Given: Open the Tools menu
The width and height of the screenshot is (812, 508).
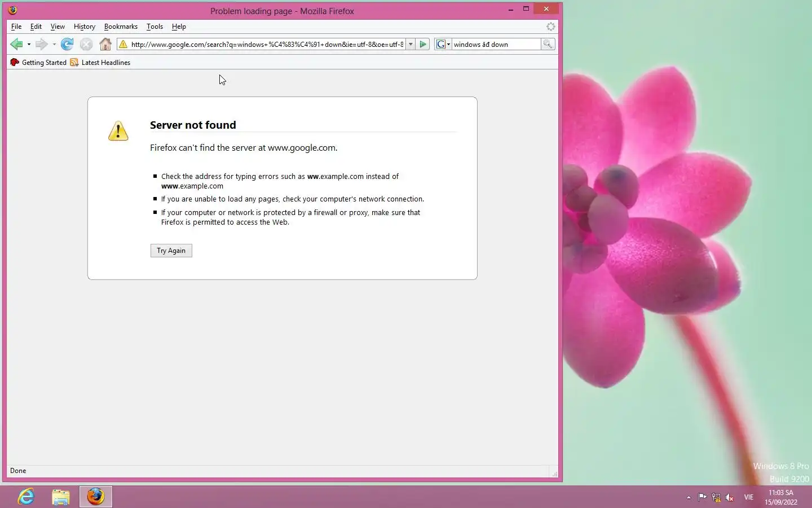Looking at the screenshot, I should pos(155,27).
